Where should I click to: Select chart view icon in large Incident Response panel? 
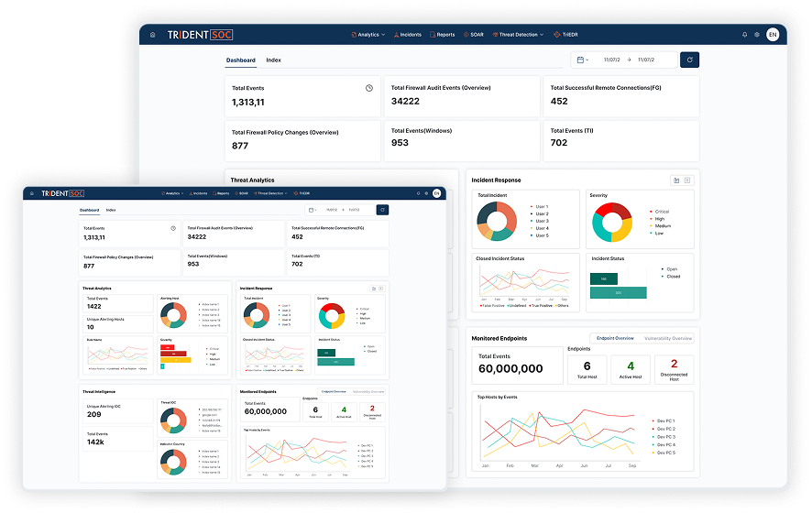pyautogui.click(x=675, y=180)
